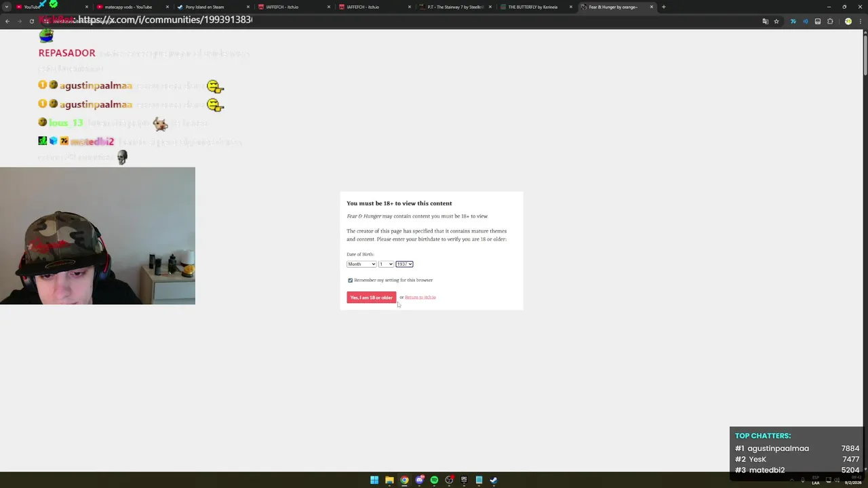The width and height of the screenshot is (868, 488).
Task: Confirm with 'Yes, I am 18 or older'
Action: [x=371, y=298]
